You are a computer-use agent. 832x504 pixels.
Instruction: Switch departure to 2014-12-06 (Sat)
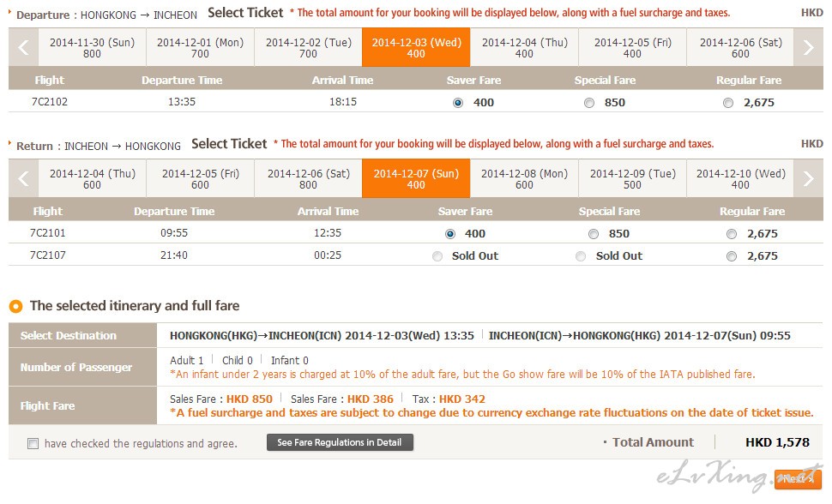pos(740,47)
